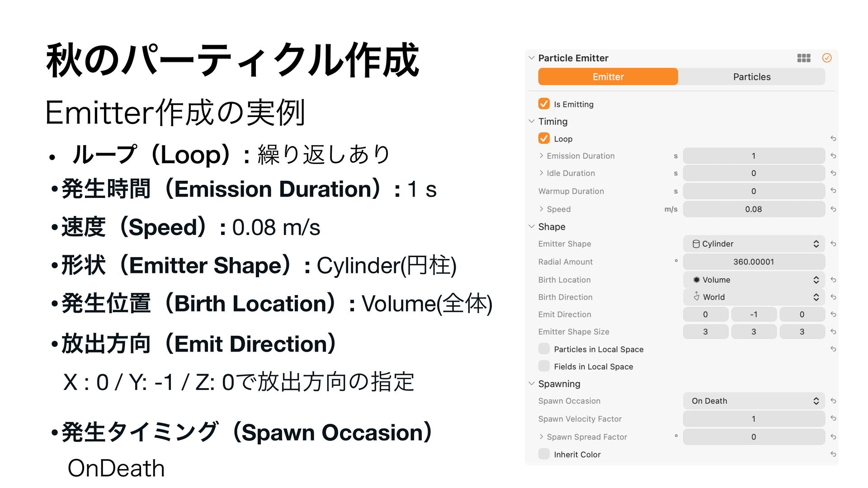Click revert arrow next to Speed value
This screenshot has width=868, height=488.
tap(833, 209)
